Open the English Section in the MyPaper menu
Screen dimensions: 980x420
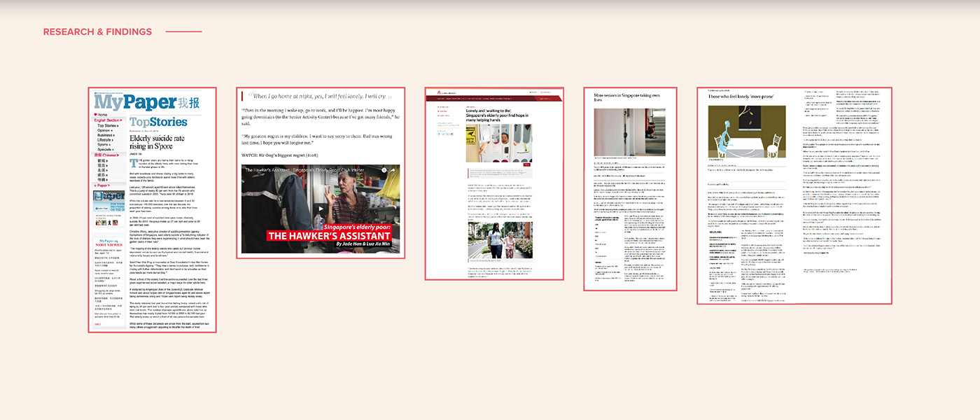coord(107,120)
